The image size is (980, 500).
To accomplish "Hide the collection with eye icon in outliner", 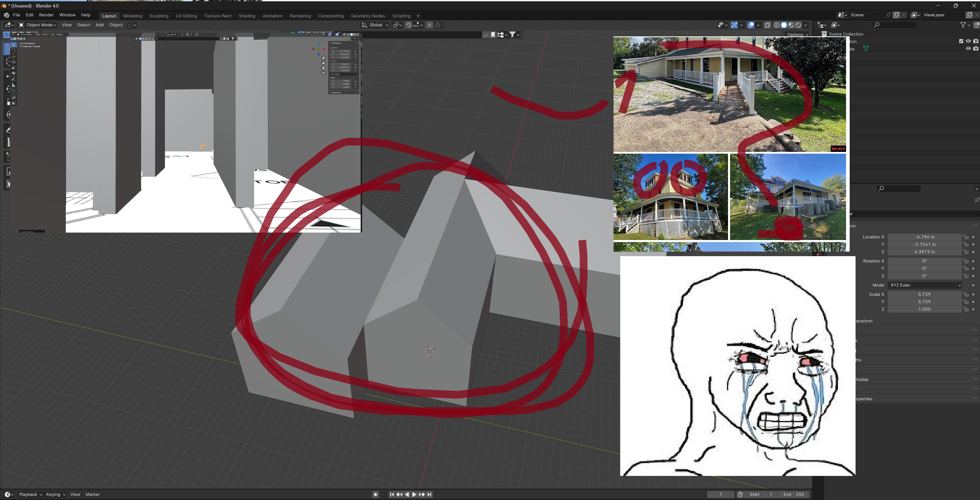I will click(968, 41).
